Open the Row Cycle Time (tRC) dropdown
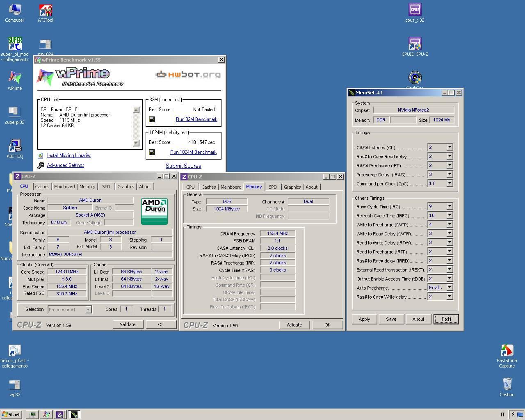 [450, 206]
